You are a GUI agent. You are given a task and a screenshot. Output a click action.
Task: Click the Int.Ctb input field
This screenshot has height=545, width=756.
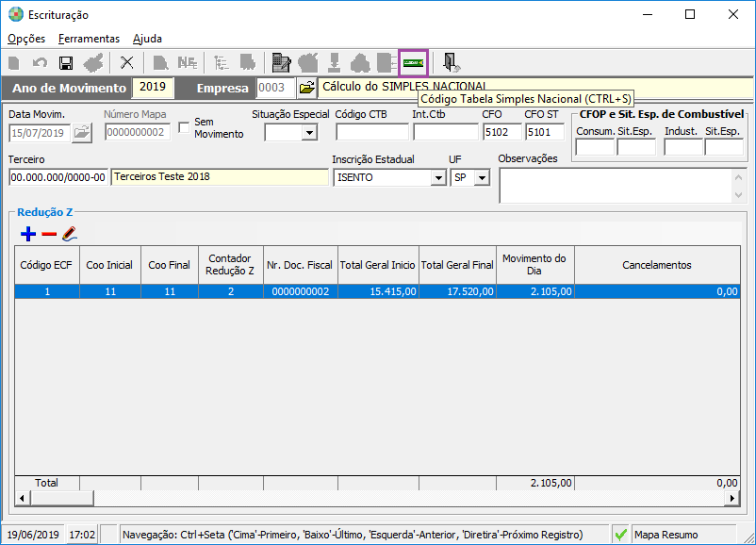[x=446, y=132]
